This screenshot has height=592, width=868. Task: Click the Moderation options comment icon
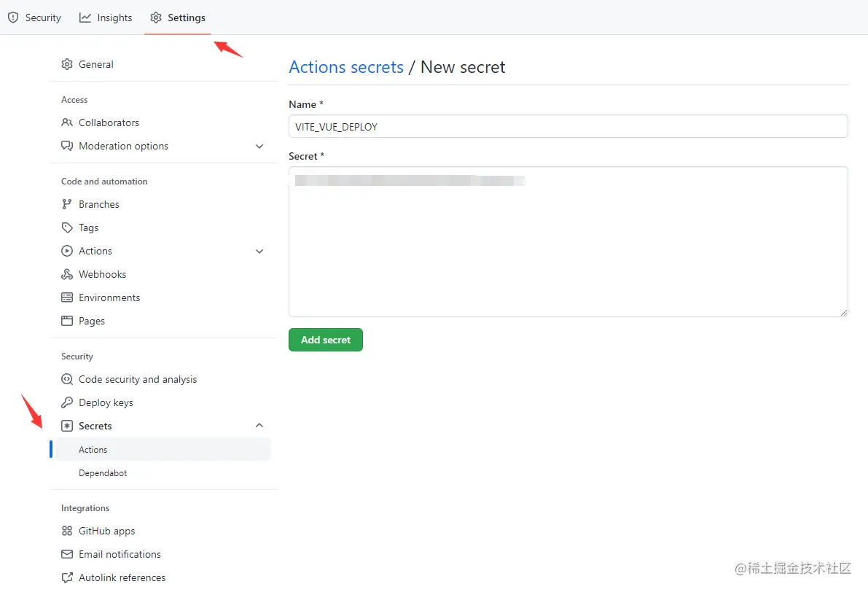[x=67, y=146]
